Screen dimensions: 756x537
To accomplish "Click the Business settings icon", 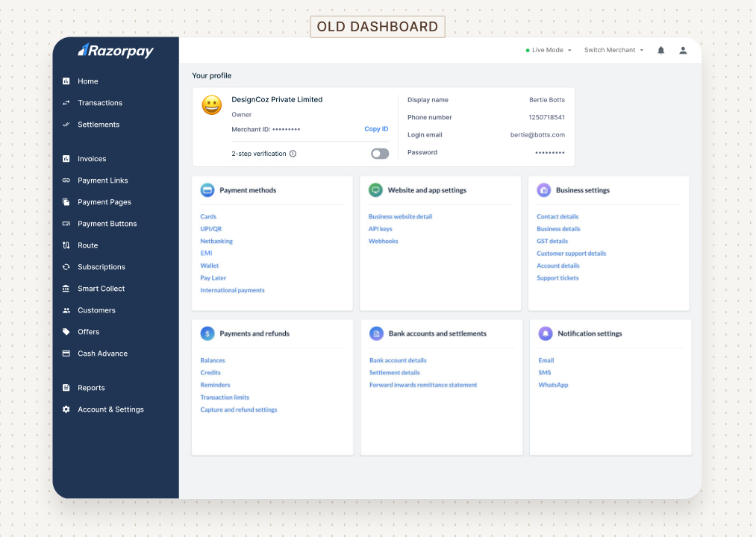I will pos(544,190).
